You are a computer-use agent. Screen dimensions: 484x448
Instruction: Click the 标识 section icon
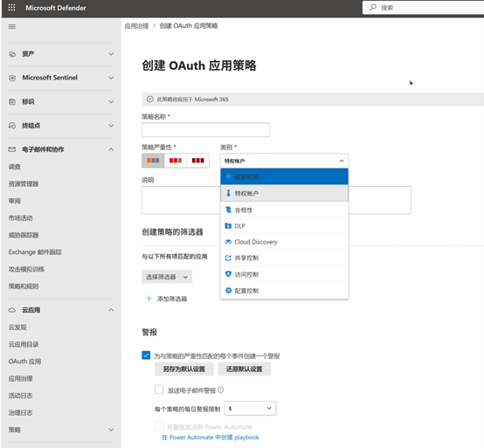(x=12, y=102)
